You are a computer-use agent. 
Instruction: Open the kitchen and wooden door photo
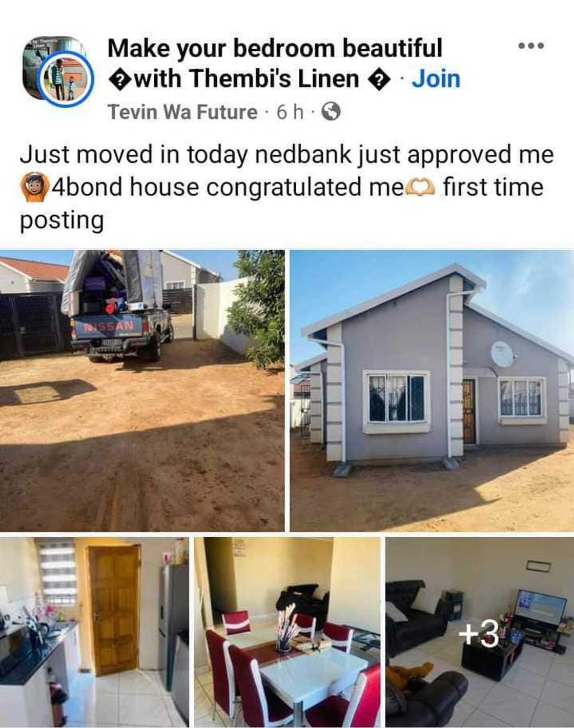click(94, 632)
